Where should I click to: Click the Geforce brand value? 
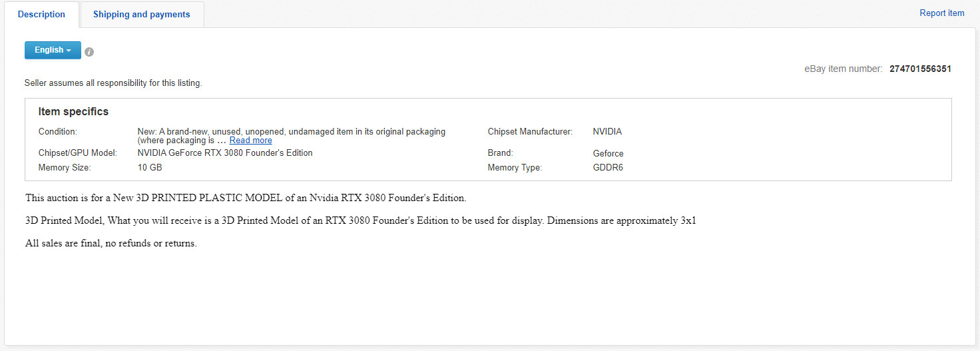point(609,153)
